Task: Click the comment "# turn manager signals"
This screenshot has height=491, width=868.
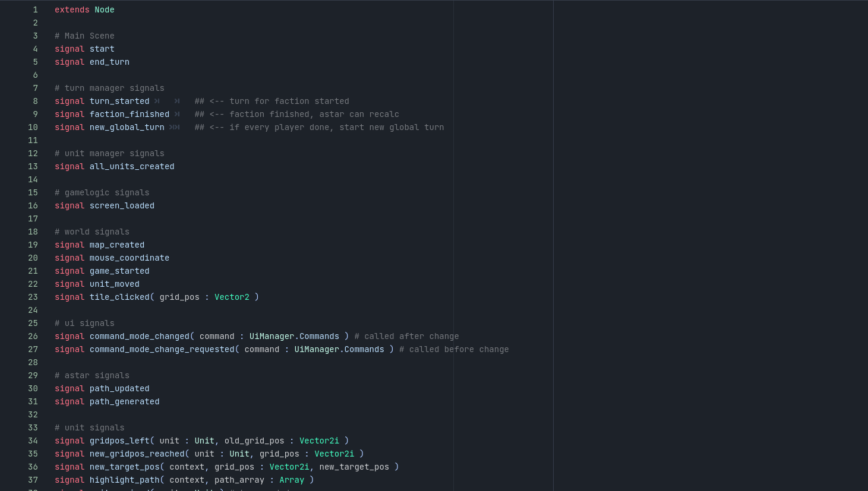Action: [x=109, y=88]
